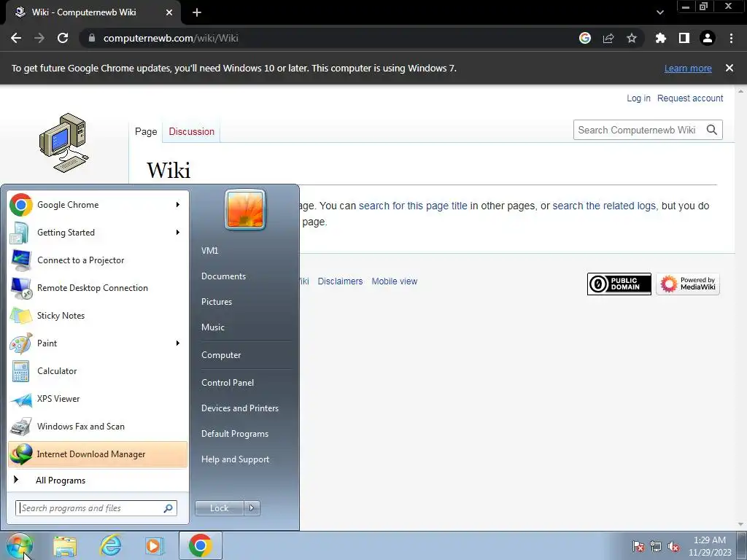The width and height of the screenshot is (747, 560).
Task: Open Help and Support
Action: [236, 459]
